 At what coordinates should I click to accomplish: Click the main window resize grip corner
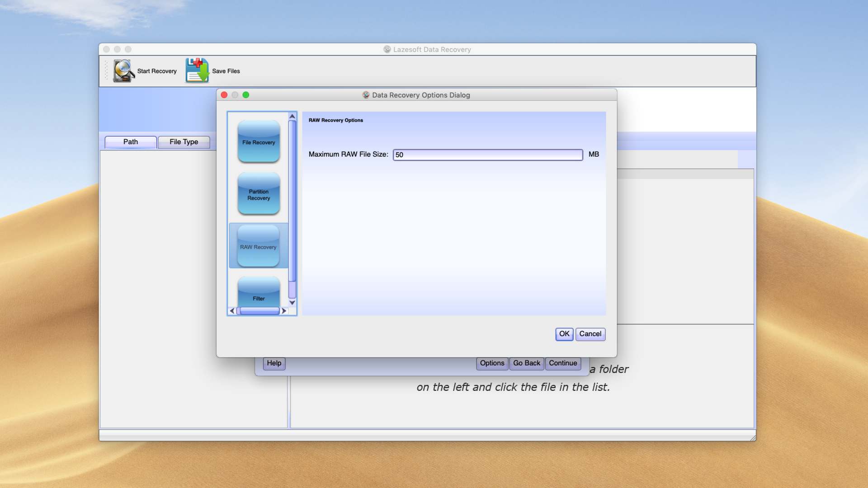(753, 438)
